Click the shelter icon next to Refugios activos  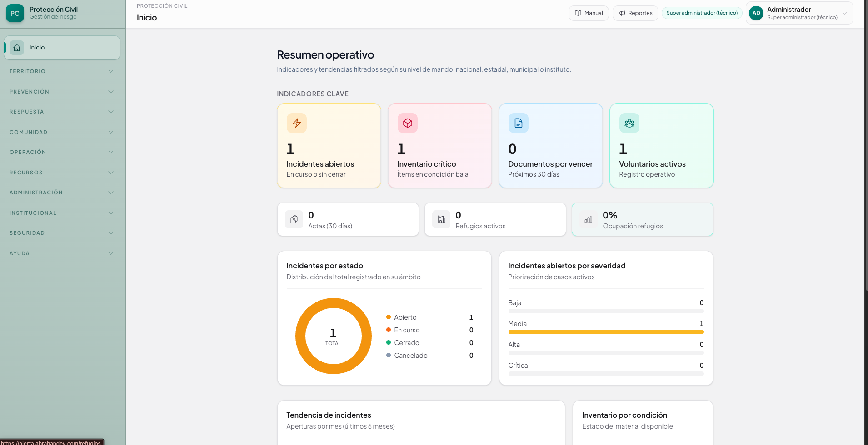pyautogui.click(x=441, y=219)
